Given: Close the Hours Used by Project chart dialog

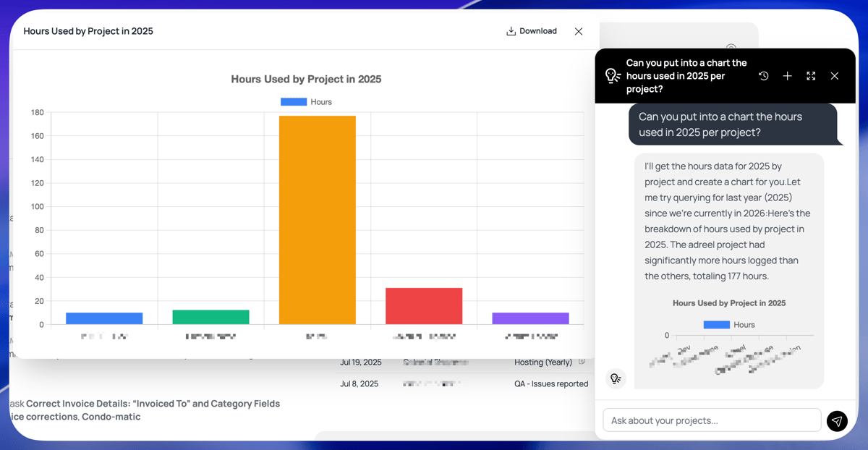Looking at the screenshot, I should coord(579,31).
